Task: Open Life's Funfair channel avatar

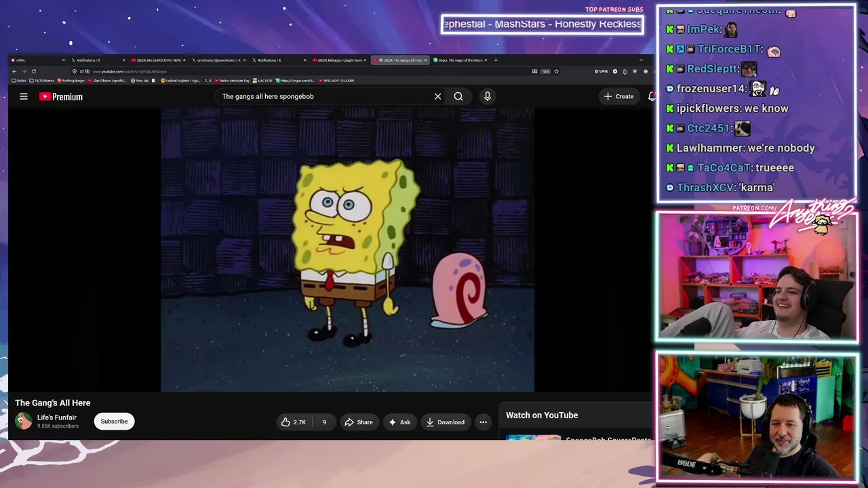Action: (x=24, y=422)
